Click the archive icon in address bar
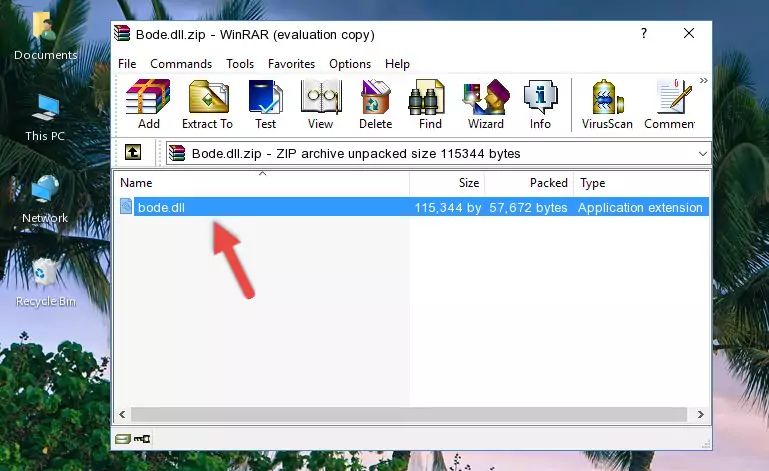Screen dimensions: 769x471 click(x=177, y=154)
